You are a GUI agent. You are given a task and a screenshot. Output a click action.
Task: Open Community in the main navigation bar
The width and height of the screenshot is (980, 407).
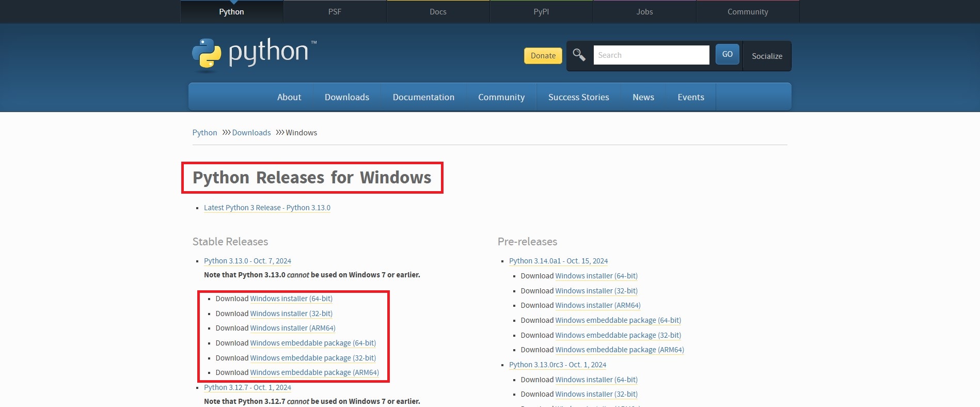[501, 97]
